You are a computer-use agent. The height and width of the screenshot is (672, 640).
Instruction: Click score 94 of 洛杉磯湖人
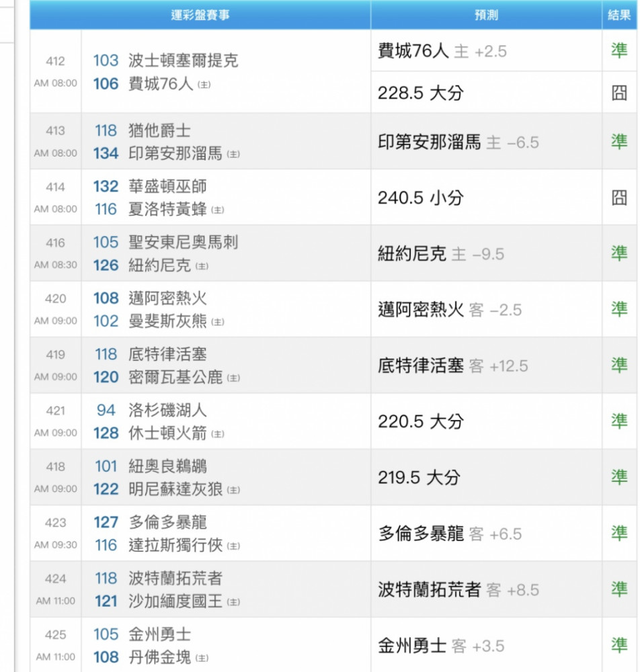click(106, 410)
